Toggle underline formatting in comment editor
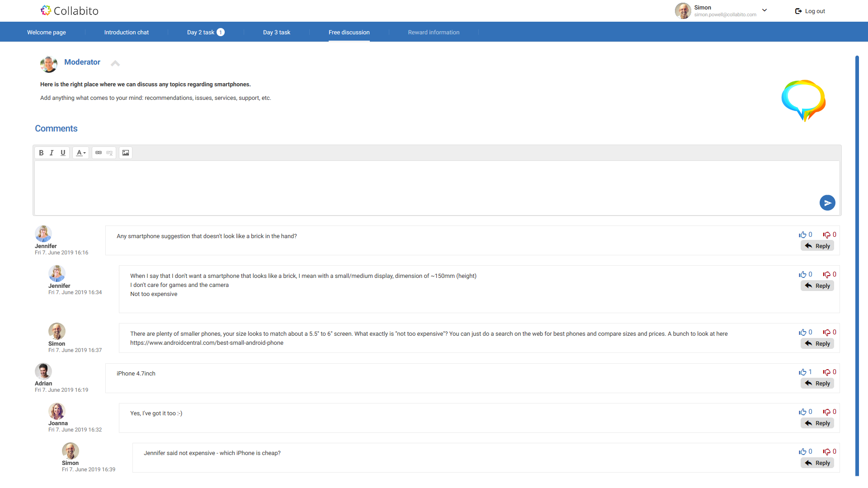 [63, 153]
